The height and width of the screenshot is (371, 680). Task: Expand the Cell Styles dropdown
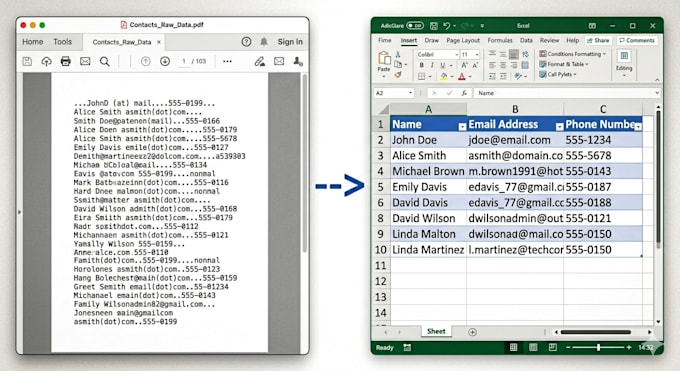pos(575,75)
